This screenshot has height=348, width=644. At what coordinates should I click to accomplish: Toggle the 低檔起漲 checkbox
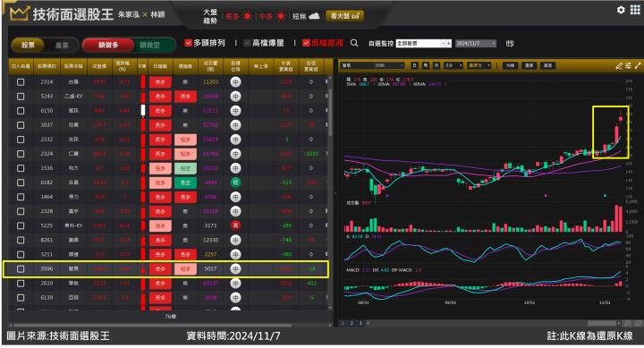coord(306,43)
